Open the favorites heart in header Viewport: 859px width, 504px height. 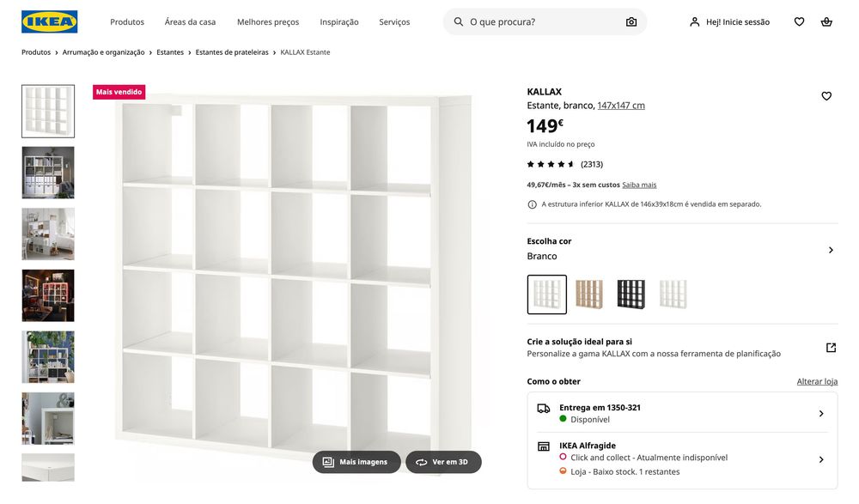[x=799, y=21]
